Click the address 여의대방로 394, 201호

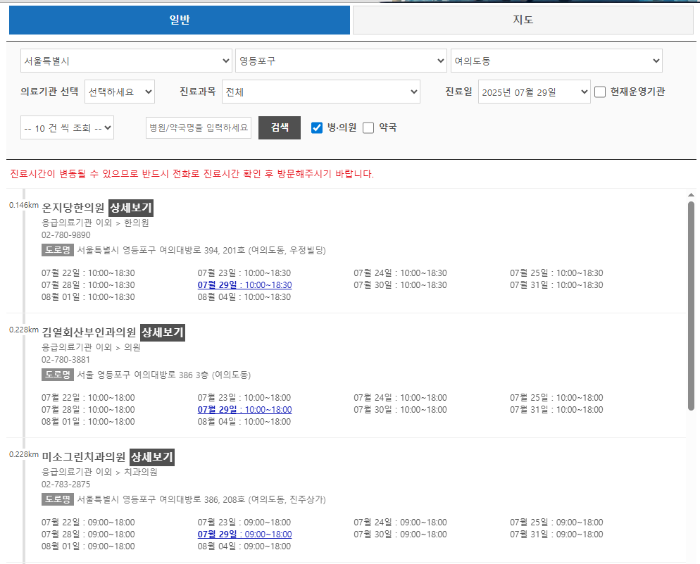(202, 250)
